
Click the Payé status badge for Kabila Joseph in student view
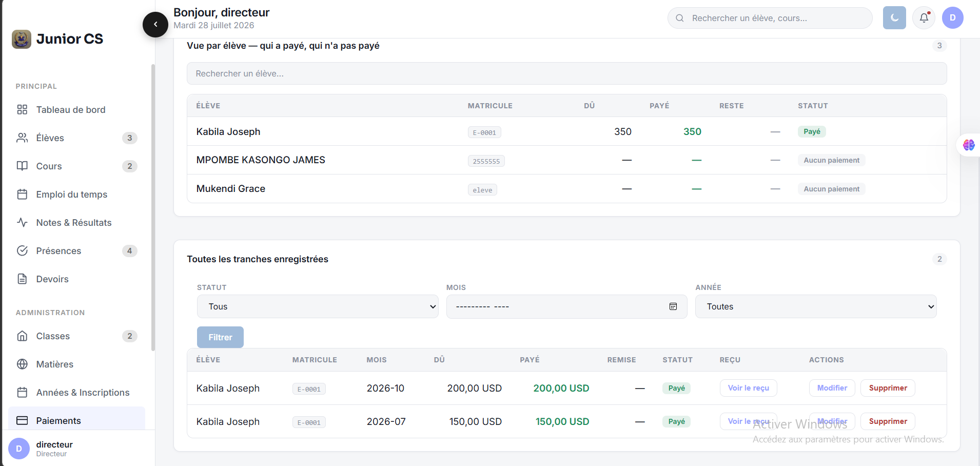pyautogui.click(x=812, y=131)
